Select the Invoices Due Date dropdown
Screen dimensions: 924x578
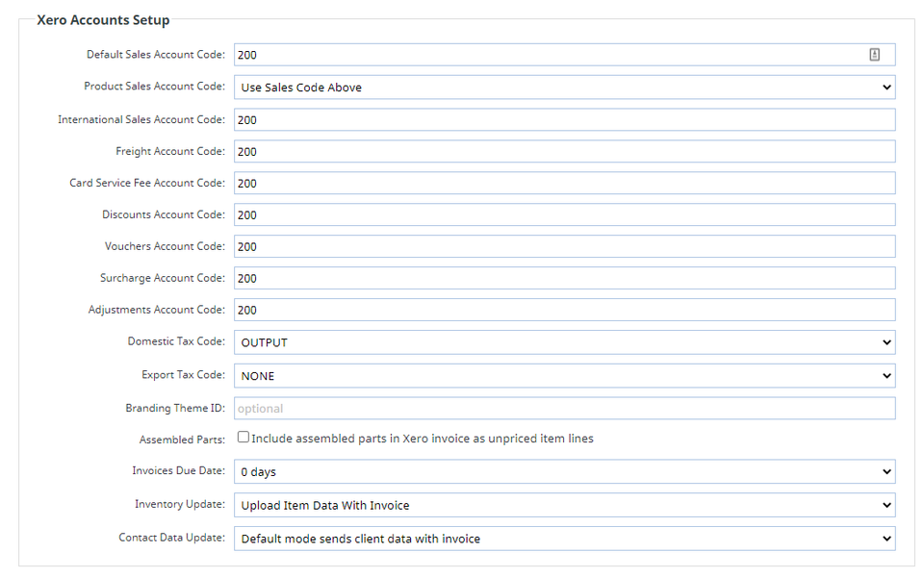pos(564,471)
